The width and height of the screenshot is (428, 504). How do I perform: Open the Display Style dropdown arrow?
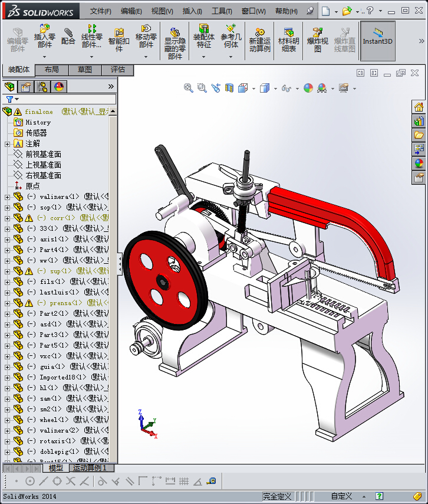[x=275, y=89]
